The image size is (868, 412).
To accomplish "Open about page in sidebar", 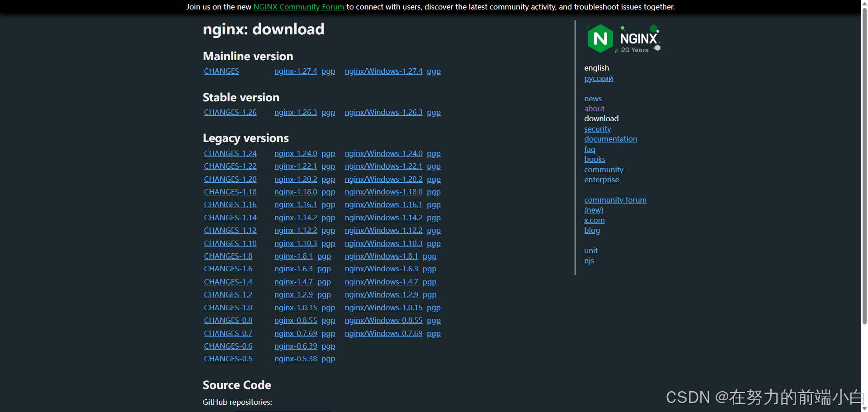I will click(x=594, y=109).
